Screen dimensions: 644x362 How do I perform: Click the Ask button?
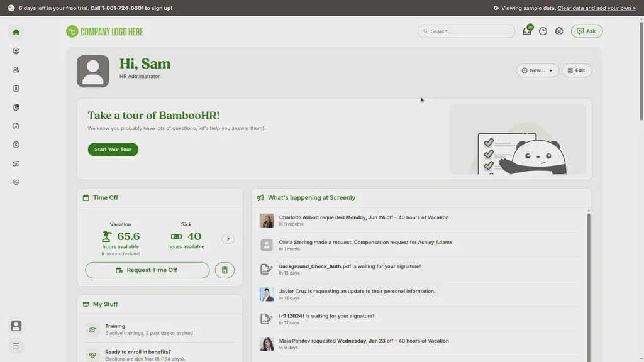coord(586,30)
